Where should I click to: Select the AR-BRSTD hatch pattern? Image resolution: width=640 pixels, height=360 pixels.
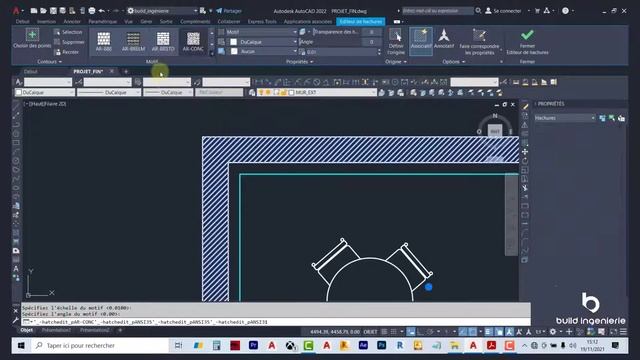(163, 41)
